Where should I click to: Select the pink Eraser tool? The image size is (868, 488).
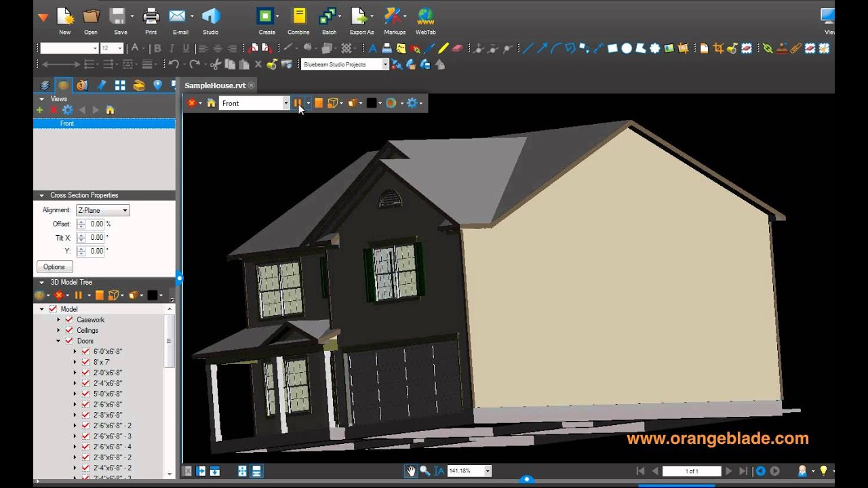(x=457, y=48)
